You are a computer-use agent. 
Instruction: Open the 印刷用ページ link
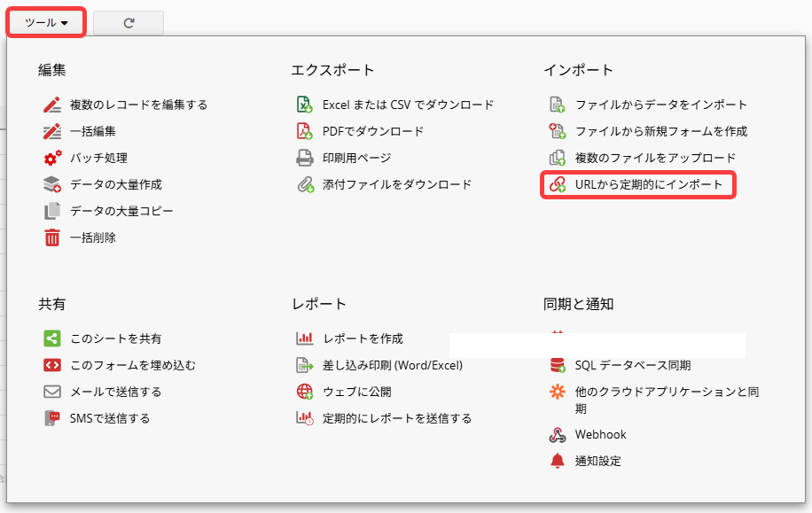357,159
